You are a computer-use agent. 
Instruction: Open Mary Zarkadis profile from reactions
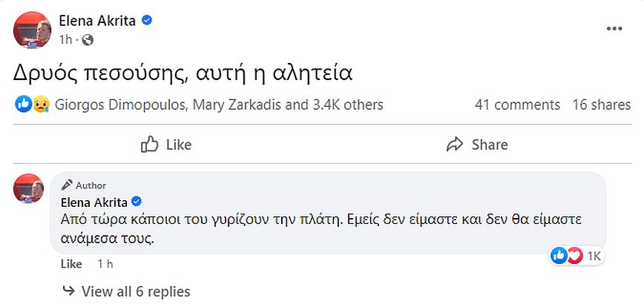pos(237,105)
